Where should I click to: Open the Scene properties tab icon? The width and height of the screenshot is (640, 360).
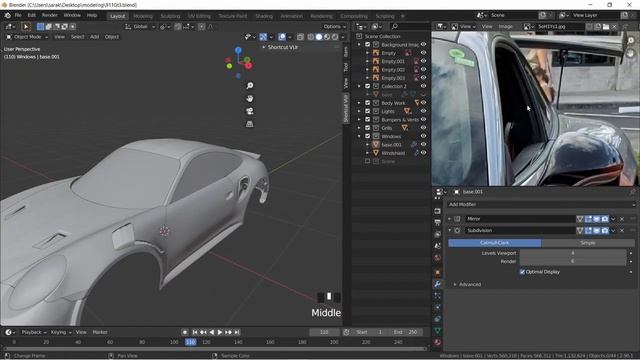pos(438,246)
